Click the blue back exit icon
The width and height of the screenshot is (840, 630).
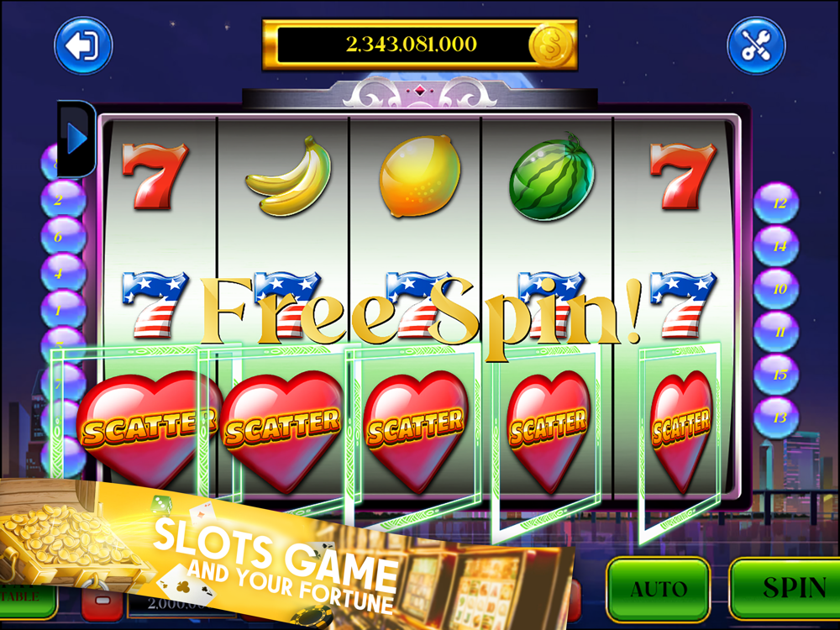tap(83, 45)
